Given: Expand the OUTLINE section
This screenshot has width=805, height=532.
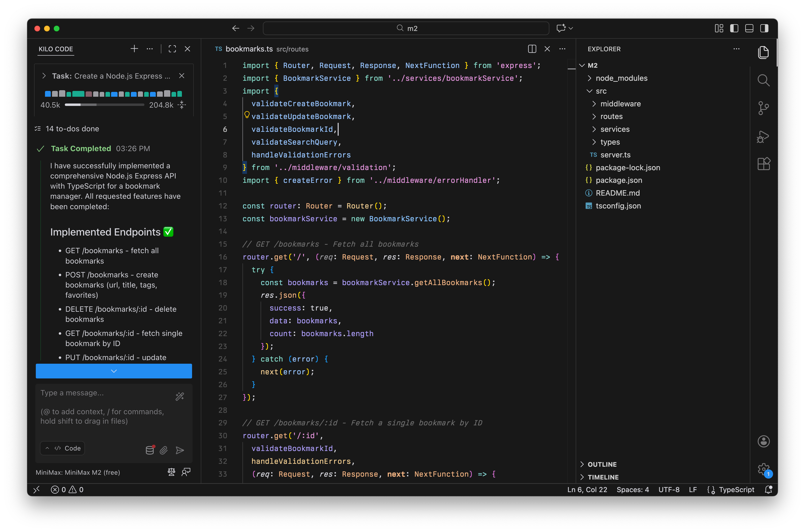Looking at the screenshot, I should pyautogui.click(x=602, y=464).
